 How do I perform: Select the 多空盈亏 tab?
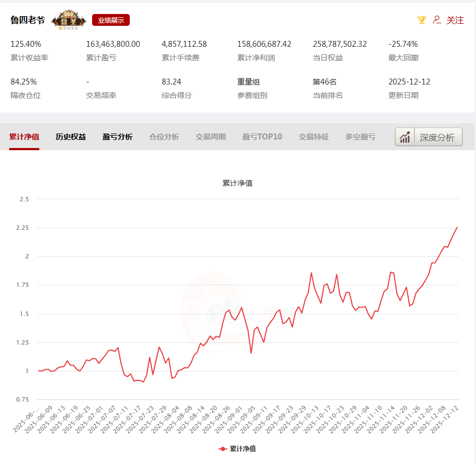360,137
